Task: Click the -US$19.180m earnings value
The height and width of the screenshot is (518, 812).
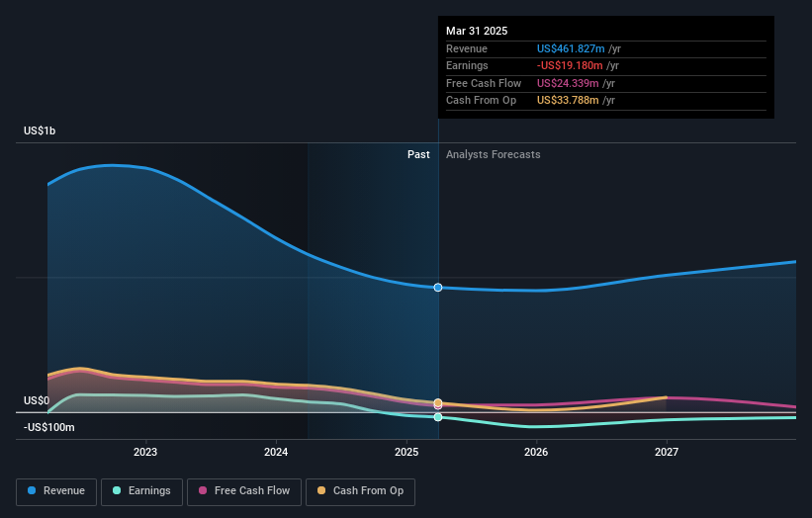Action: coord(570,65)
